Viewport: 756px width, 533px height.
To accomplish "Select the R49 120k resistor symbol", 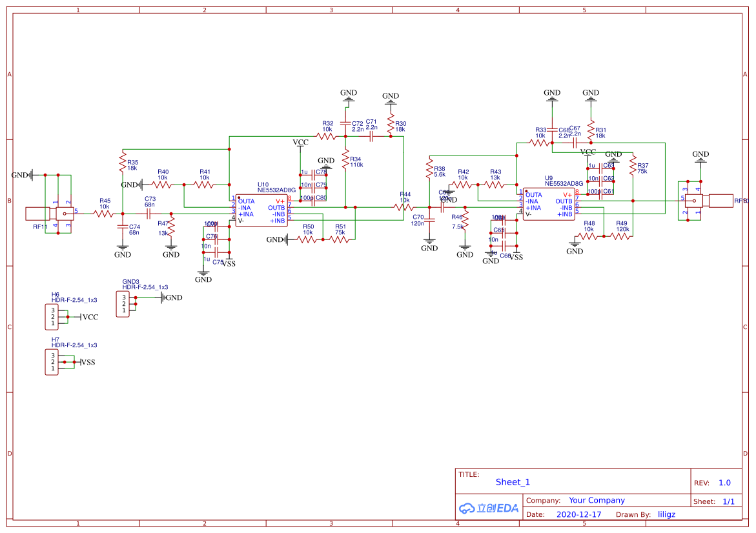I will click(x=620, y=236).
